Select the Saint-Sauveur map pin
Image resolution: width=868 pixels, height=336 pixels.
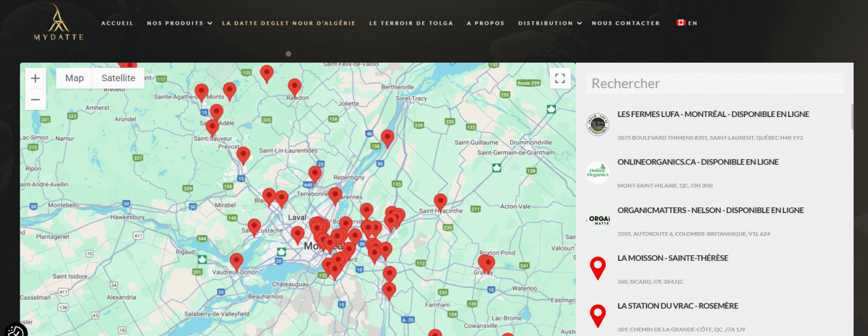click(x=212, y=128)
